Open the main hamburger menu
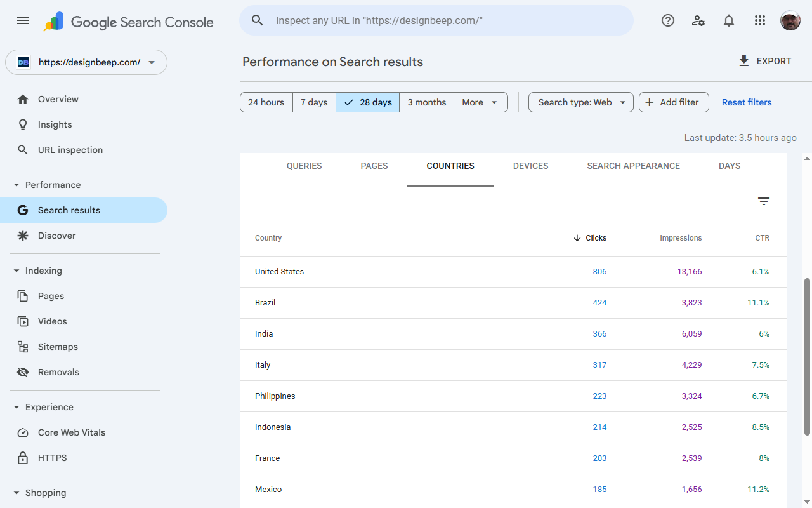The image size is (812, 508). tap(23, 20)
